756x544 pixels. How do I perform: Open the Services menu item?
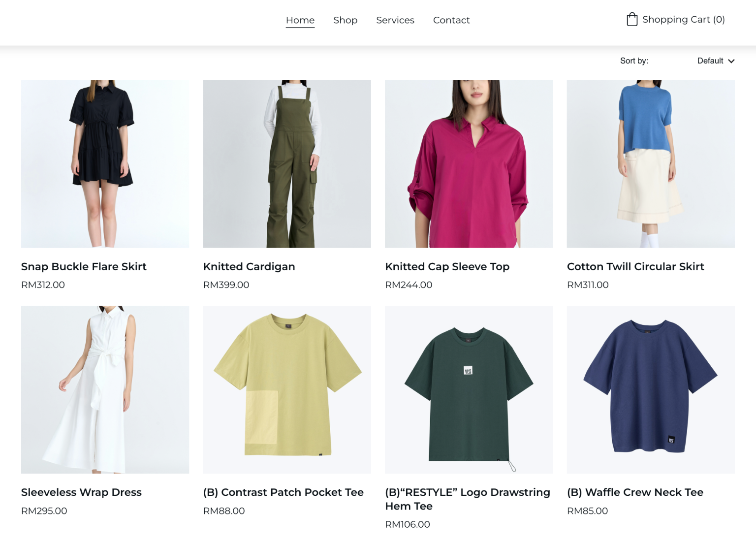click(395, 20)
